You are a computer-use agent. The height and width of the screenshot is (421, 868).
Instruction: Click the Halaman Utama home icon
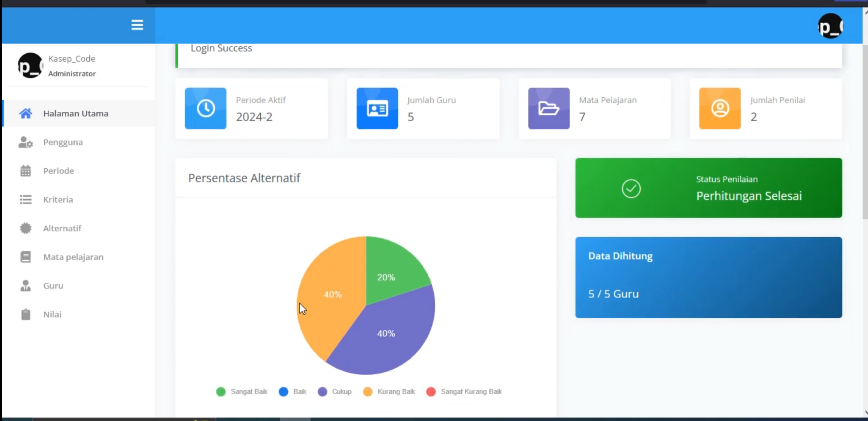(25, 113)
